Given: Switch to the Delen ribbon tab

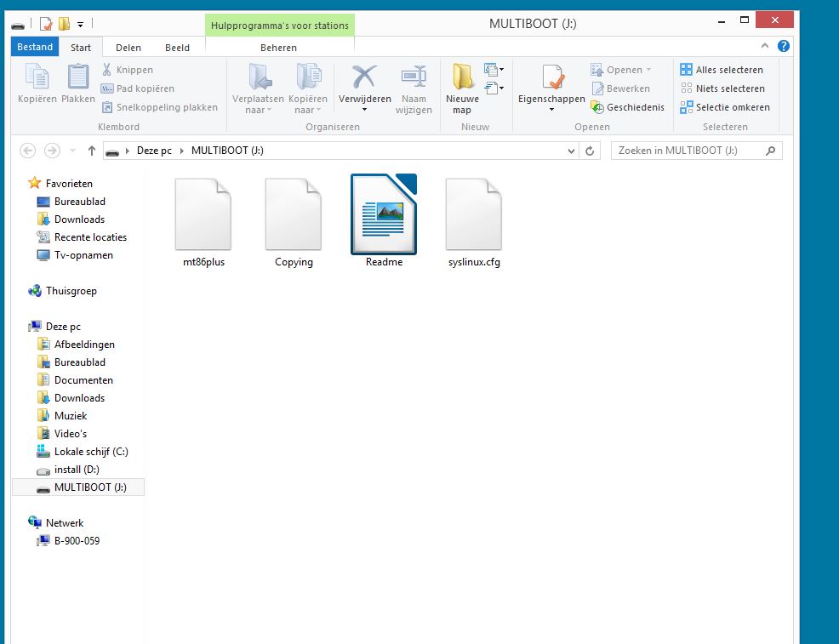Looking at the screenshot, I should [x=128, y=48].
